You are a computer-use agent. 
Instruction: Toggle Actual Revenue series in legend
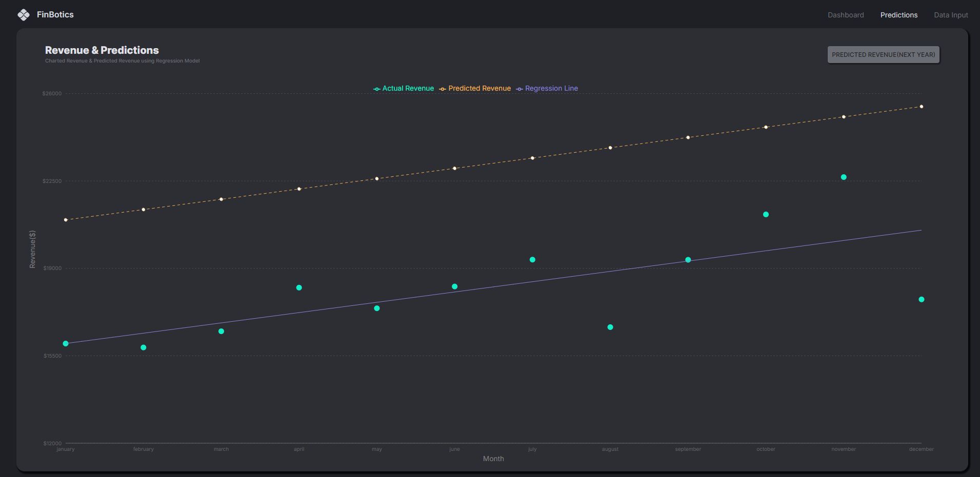408,89
